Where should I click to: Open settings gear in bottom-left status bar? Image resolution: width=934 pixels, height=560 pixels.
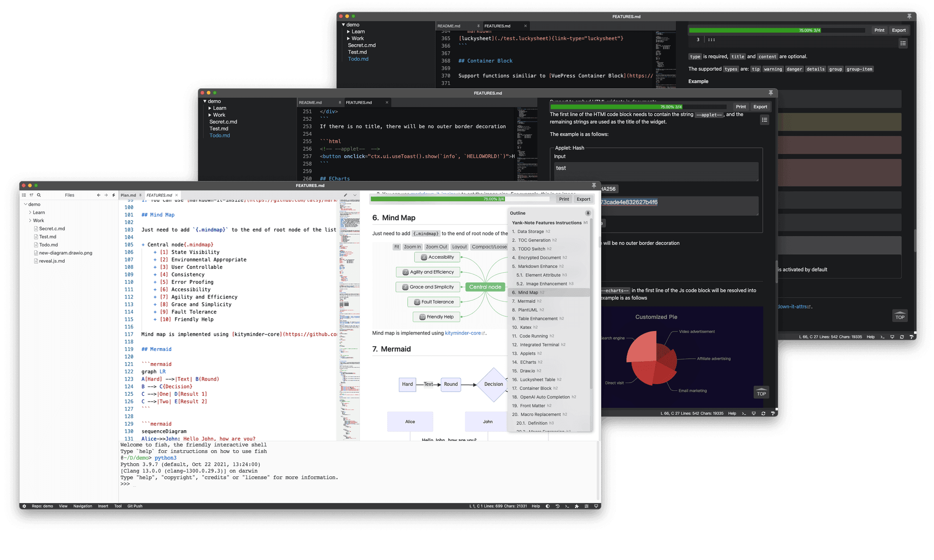[24, 506]
